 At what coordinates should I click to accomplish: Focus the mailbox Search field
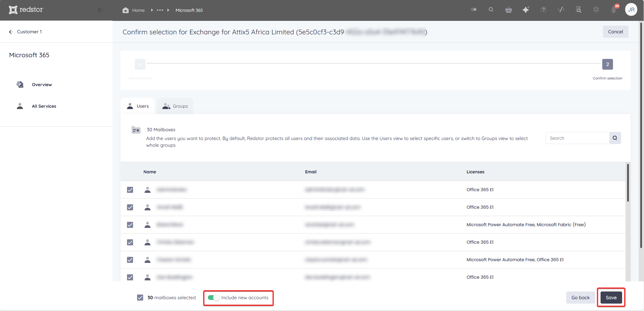[577, 138]
